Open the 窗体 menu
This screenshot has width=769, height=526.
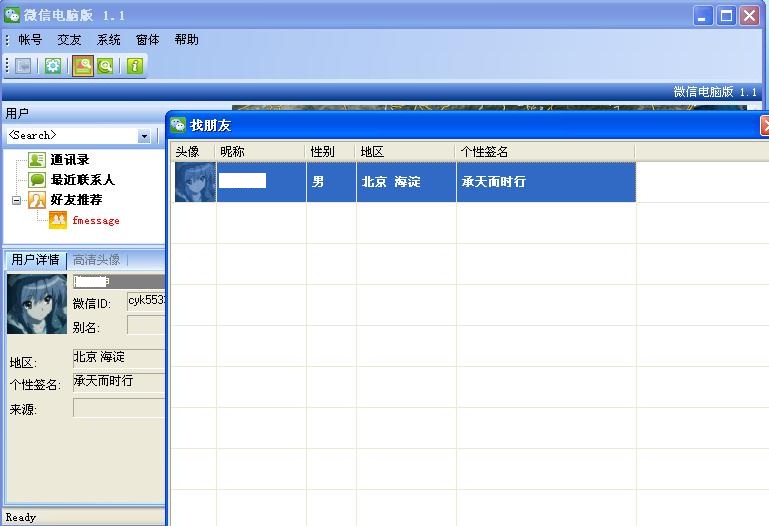(148, 40)
